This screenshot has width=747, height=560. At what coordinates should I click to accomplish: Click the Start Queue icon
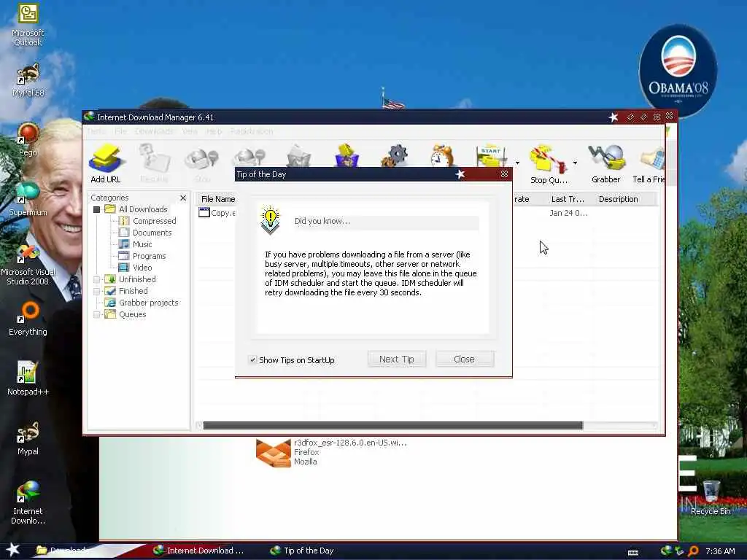491,156
